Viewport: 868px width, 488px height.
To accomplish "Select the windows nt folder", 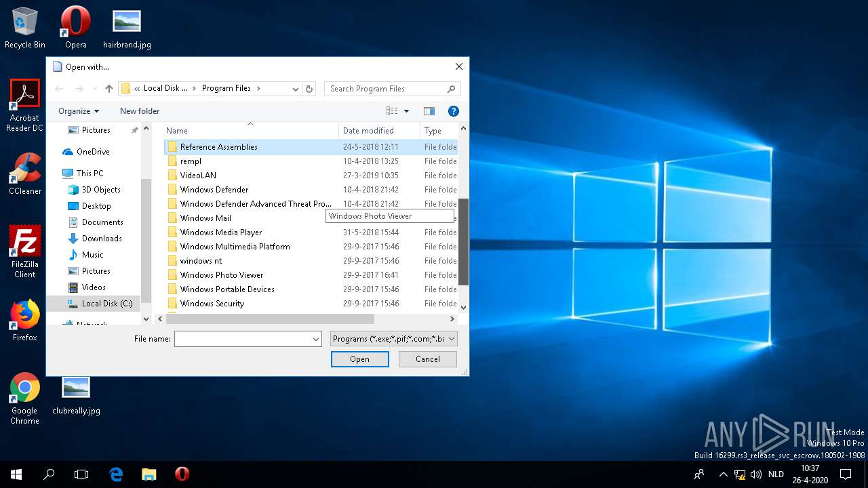I will tap(311, 261).
